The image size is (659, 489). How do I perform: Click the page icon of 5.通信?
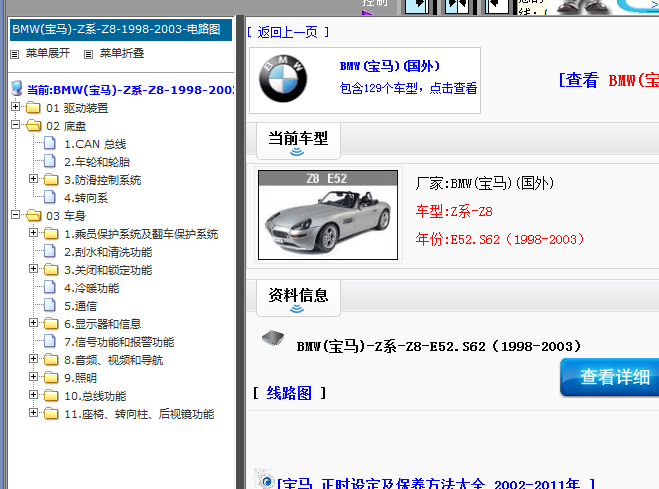(x=50, y=305)
